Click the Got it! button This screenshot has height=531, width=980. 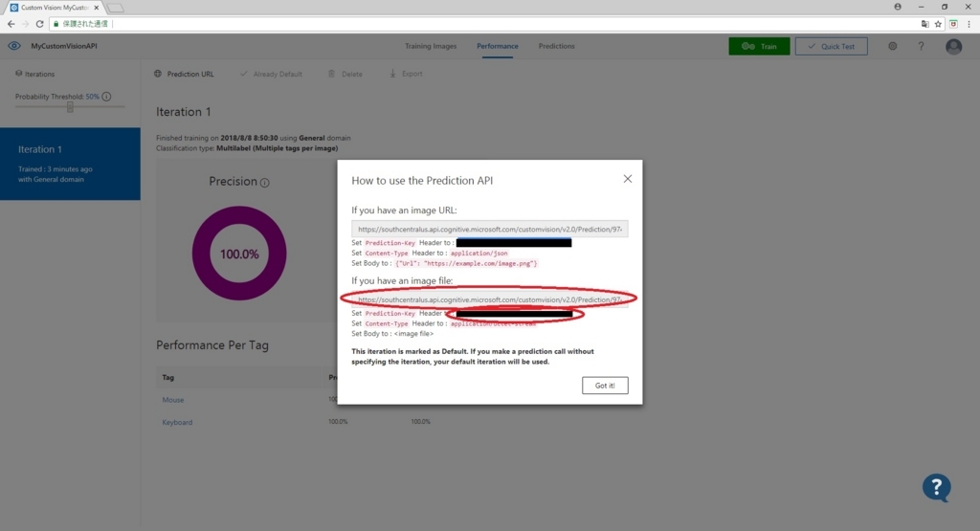pyautogui.click(x=605, y=386)
